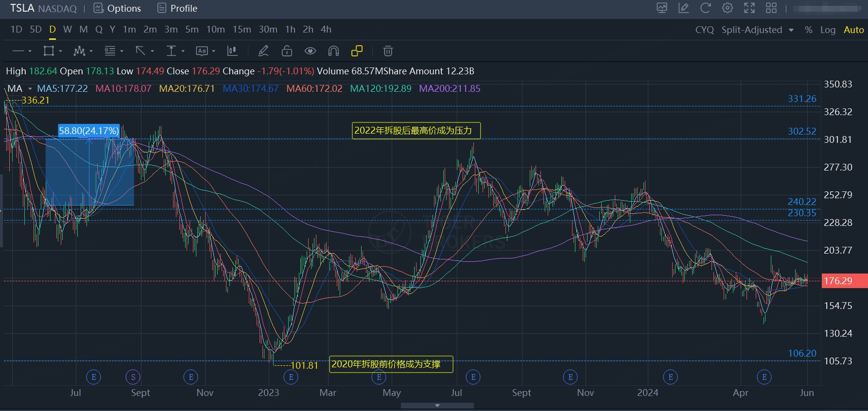The width and height of the screenshot is (868, 411).
Task: Refresh the chart with the circular arrow icon
Action: [x=706, y=8]
